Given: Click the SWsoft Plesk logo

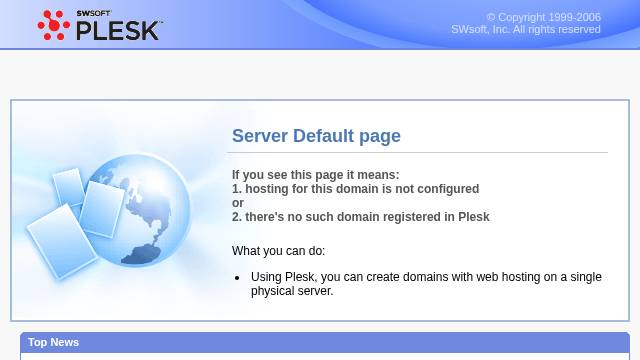Looking at the screenshot, I should tap(100, 25).
